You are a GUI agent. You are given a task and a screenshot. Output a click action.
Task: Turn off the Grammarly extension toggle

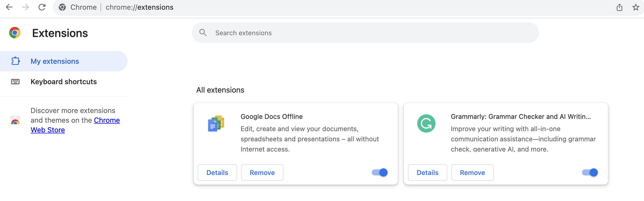pyautogui.click(x=590, y=172)
